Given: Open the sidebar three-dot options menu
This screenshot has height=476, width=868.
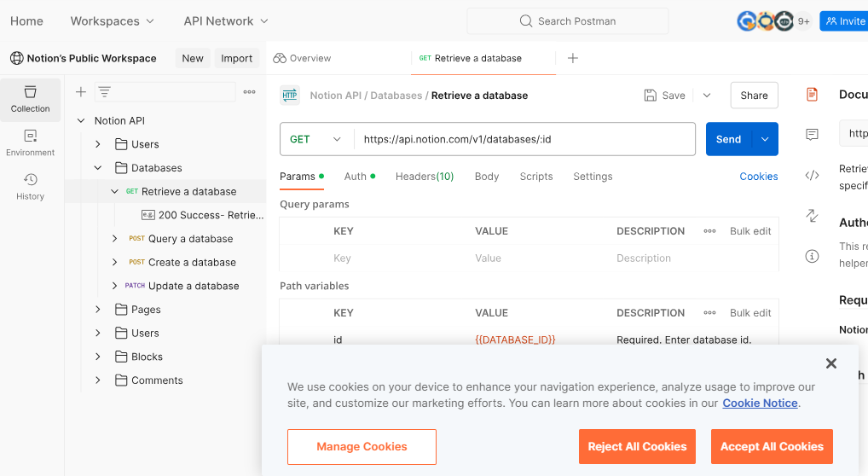Looking at the screenshot, I should point(250,92).
